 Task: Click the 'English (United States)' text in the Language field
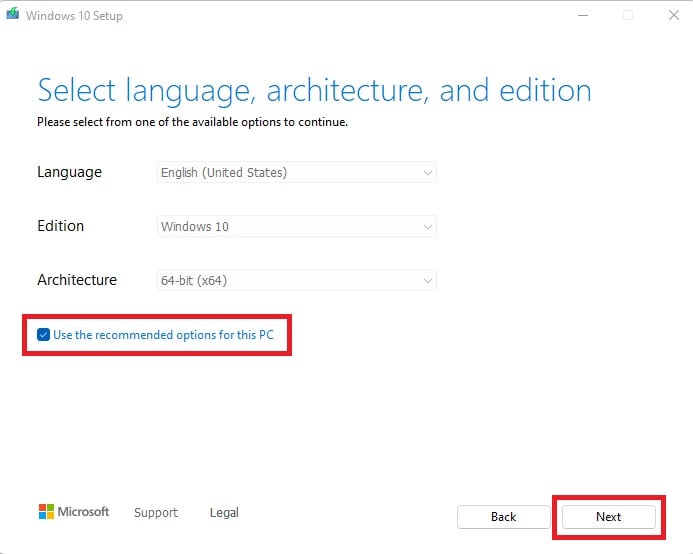pyautogui.click(x=224, y=173)
